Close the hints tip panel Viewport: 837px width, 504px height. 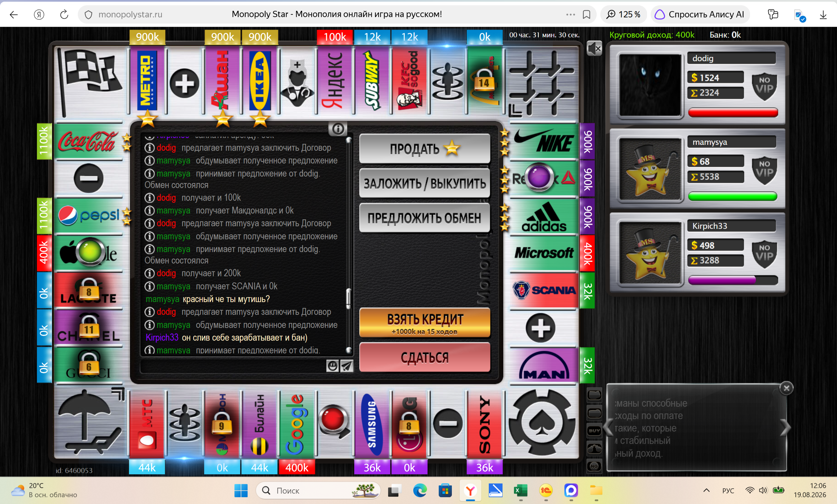click(786, 388)
